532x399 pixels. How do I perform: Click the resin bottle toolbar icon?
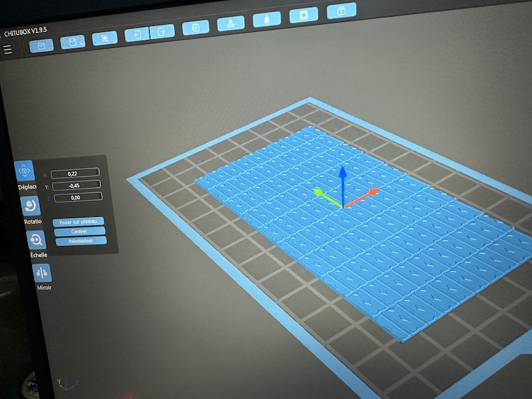coord(267,19)
